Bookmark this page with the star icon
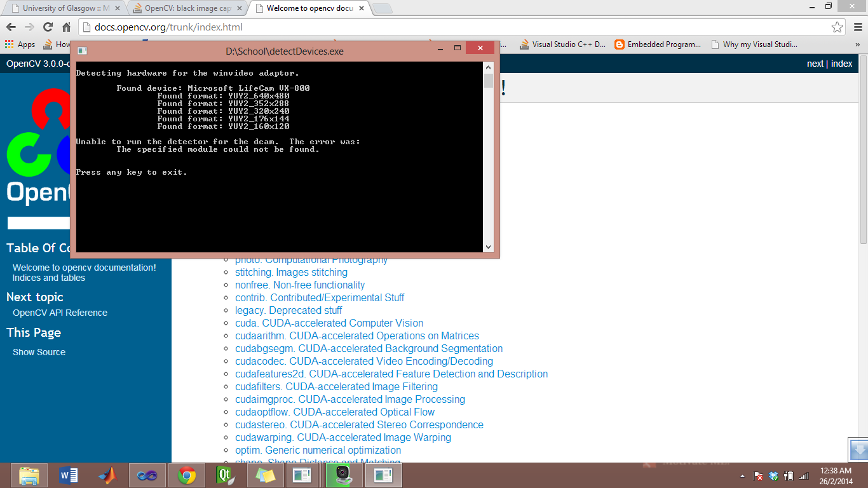 click(837, 27)
